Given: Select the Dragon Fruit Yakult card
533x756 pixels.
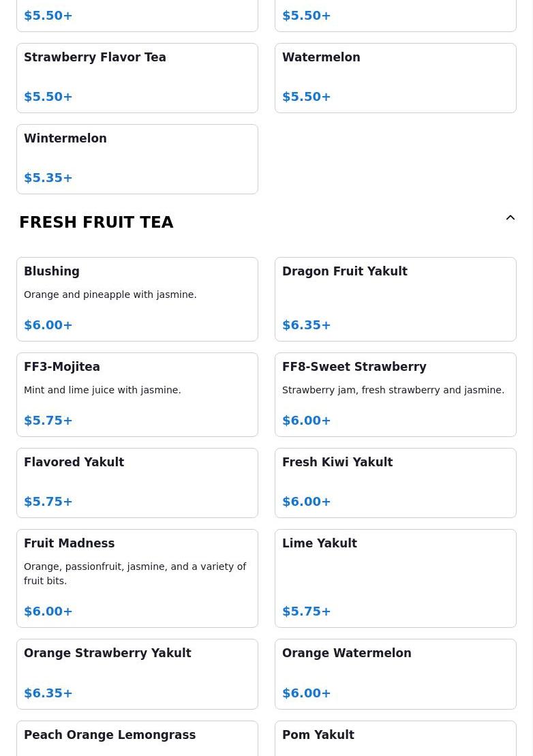Looking at the screenshot, I should (x=395, y=299).
